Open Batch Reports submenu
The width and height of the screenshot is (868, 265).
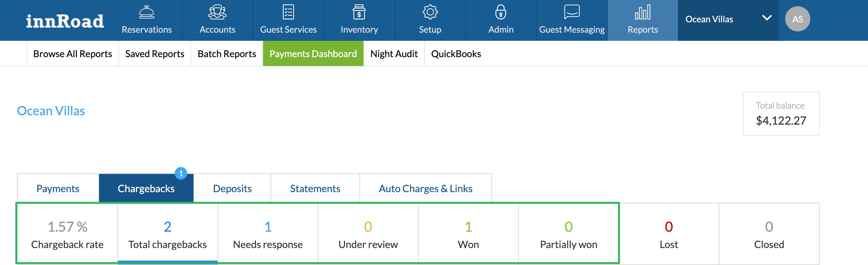tap(227, 54)
